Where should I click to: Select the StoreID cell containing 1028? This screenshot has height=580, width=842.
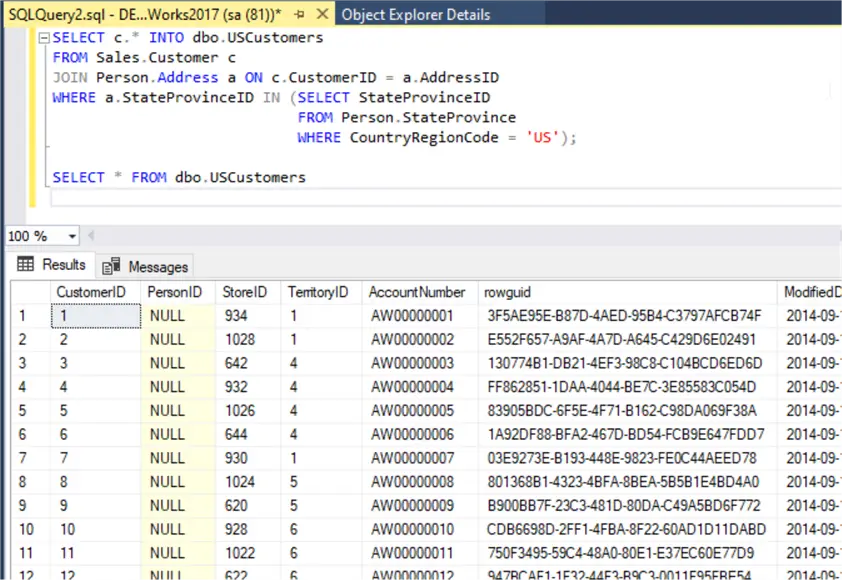pos(240,339)
